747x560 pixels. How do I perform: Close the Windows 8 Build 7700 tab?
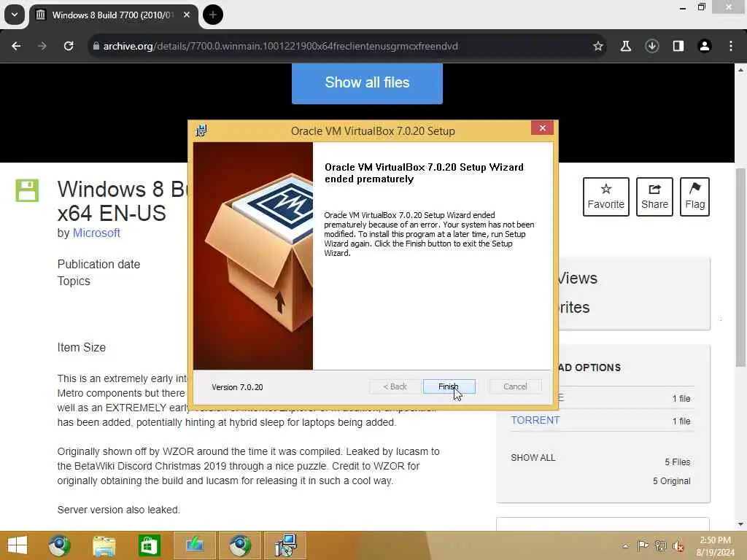(x=187, y=15)
